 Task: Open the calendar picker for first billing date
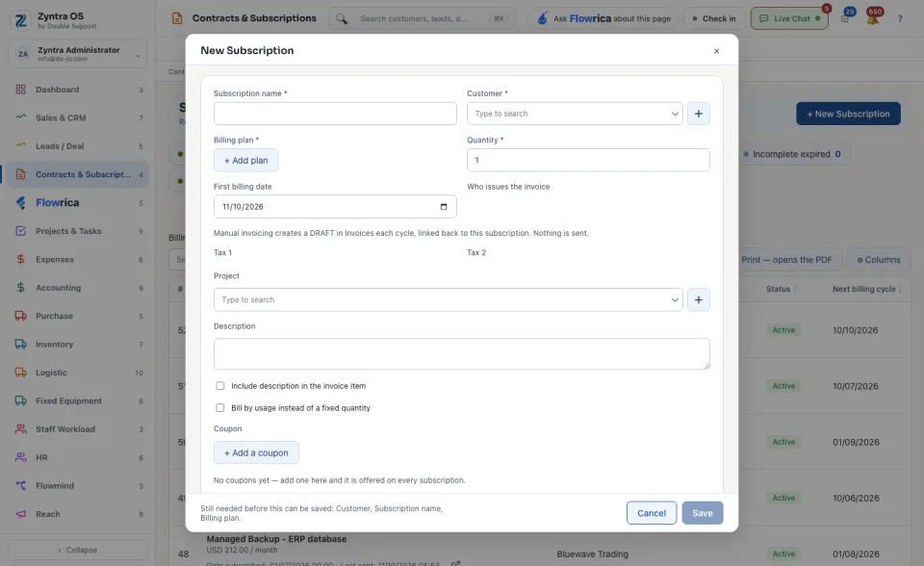point(444,206)
